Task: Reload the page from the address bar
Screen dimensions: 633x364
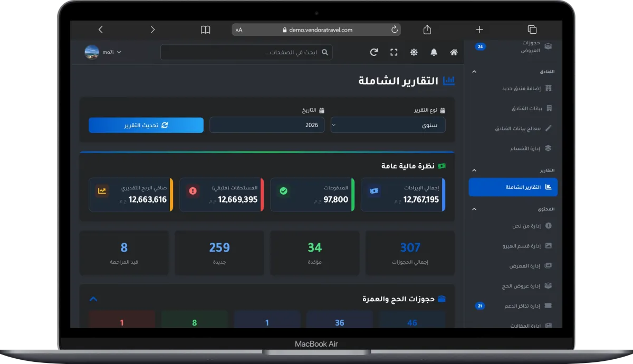Action: click(394, 30)
